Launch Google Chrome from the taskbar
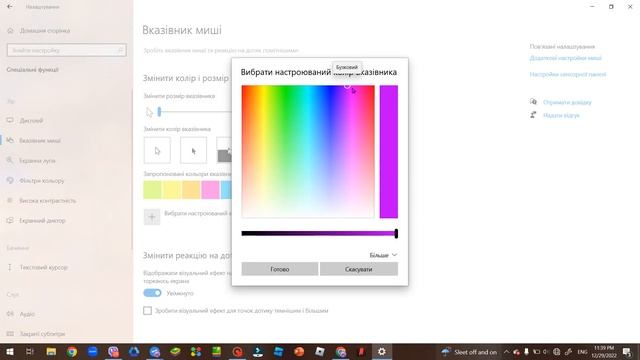Image resolution: width=640 pixels, height=360 pixels. coord(72,351)
